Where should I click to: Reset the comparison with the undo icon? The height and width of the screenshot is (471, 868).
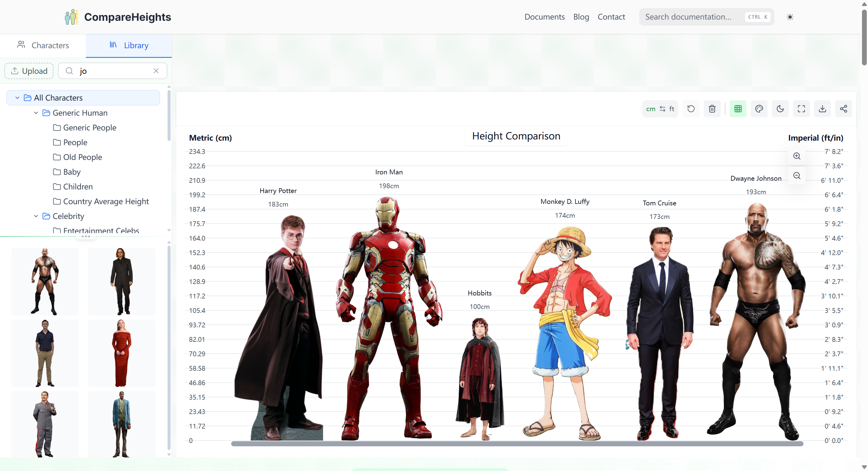tap(691, 108)
